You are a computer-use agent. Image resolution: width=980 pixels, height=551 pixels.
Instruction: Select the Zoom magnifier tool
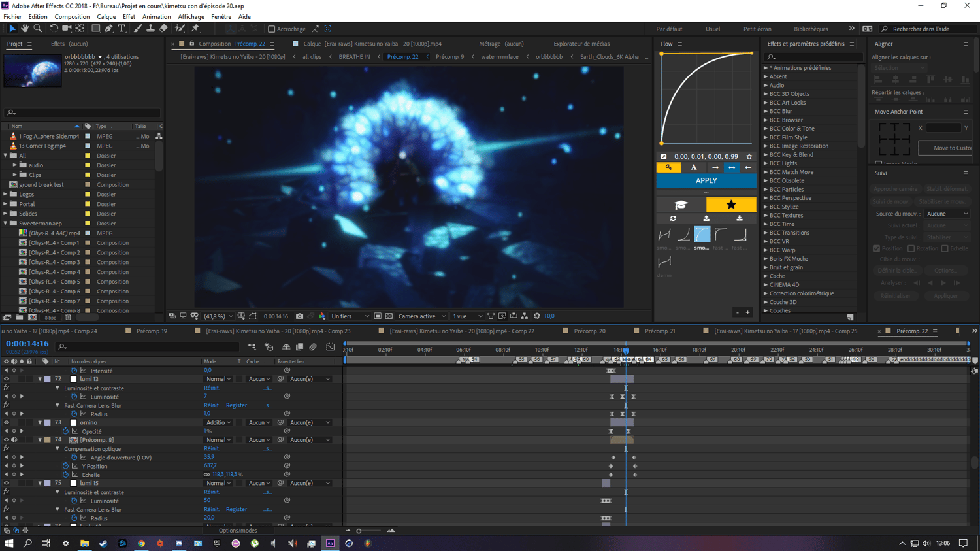38,29
